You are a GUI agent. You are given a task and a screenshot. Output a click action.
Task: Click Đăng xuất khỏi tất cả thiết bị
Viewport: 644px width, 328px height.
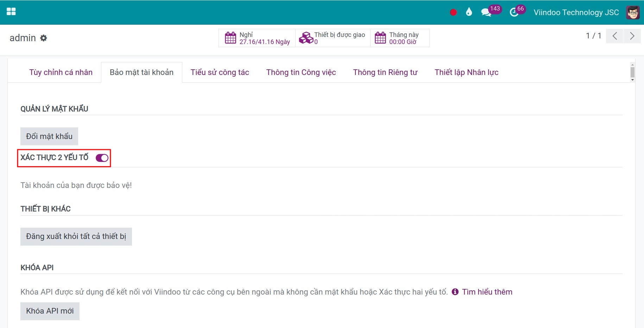76,236
